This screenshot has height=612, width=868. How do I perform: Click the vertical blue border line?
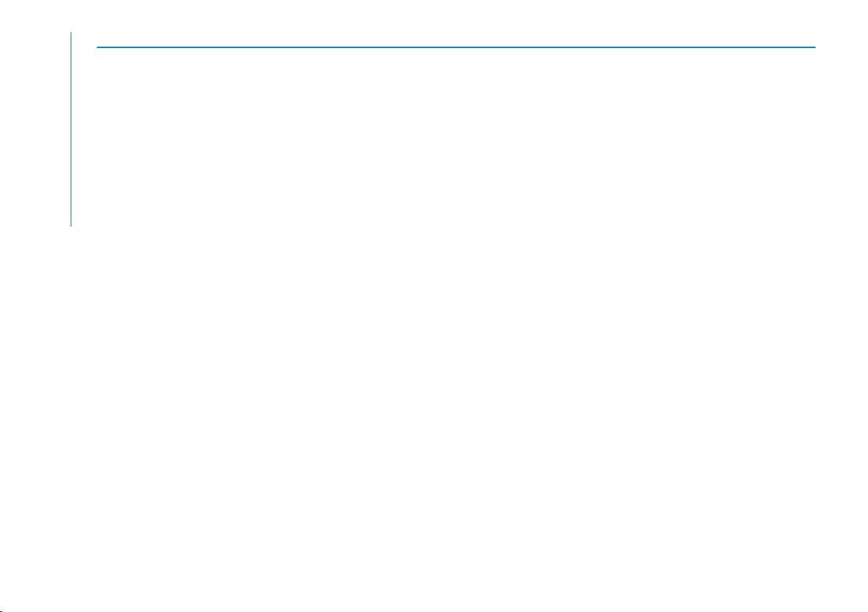coord(71,129)
